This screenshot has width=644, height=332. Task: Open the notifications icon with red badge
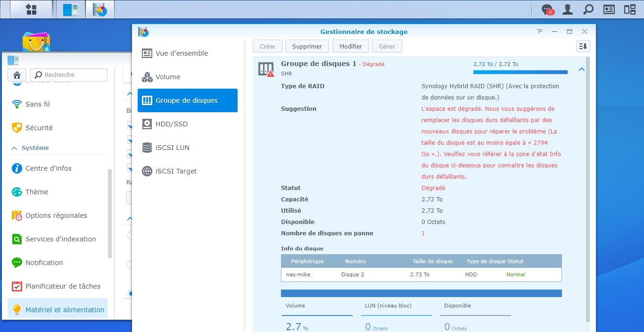click(547, 9)
